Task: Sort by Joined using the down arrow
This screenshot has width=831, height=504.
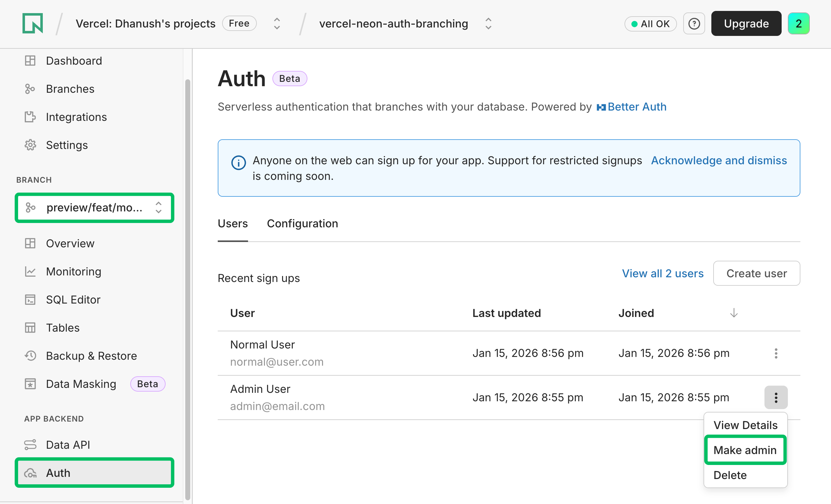Action: pos(734,313)
